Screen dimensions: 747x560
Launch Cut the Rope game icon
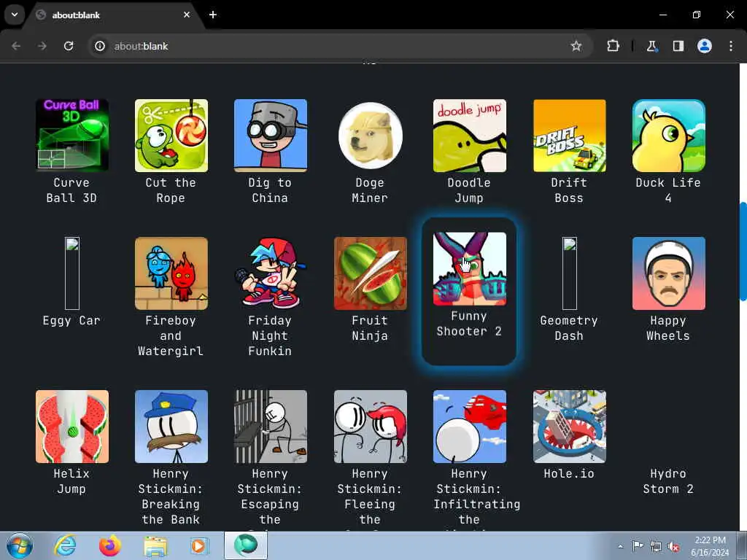[171, 136]
